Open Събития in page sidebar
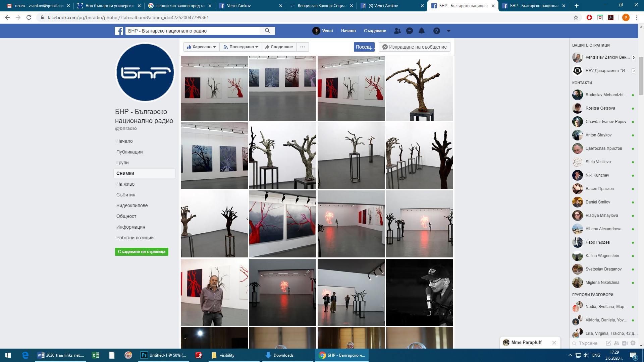 coord(126,195)
